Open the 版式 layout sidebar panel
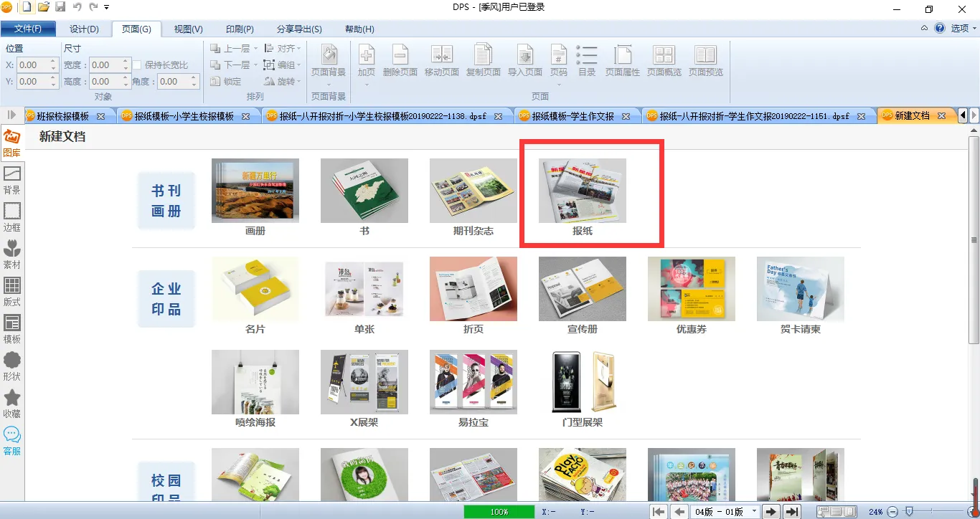Image resolution: width=980 pixels, height=519 pixels. (x=12, y=292)
